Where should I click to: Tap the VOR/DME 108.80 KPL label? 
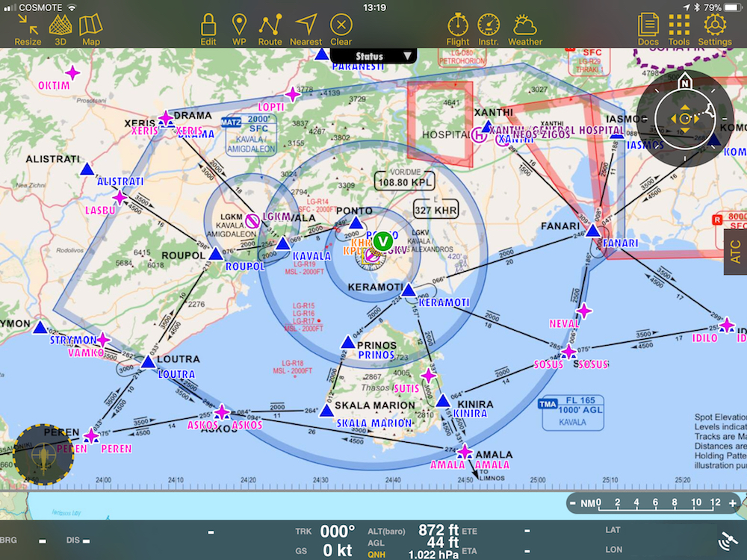[x=404, y=181]
